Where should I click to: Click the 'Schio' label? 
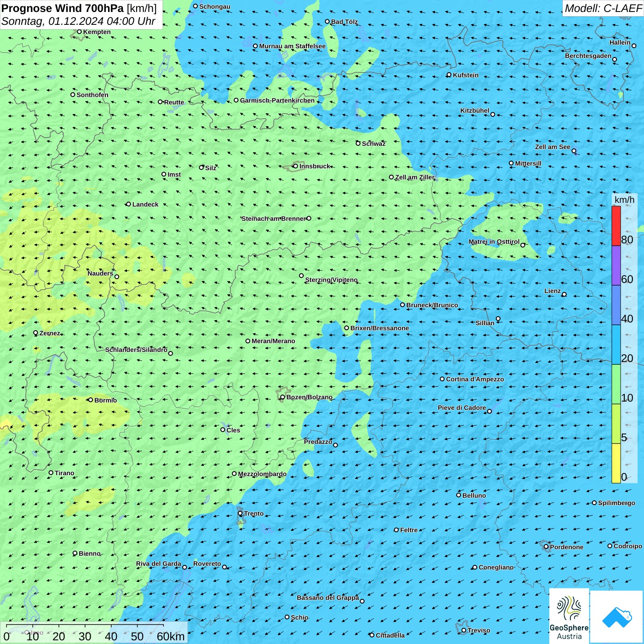(x=299, y=617)
